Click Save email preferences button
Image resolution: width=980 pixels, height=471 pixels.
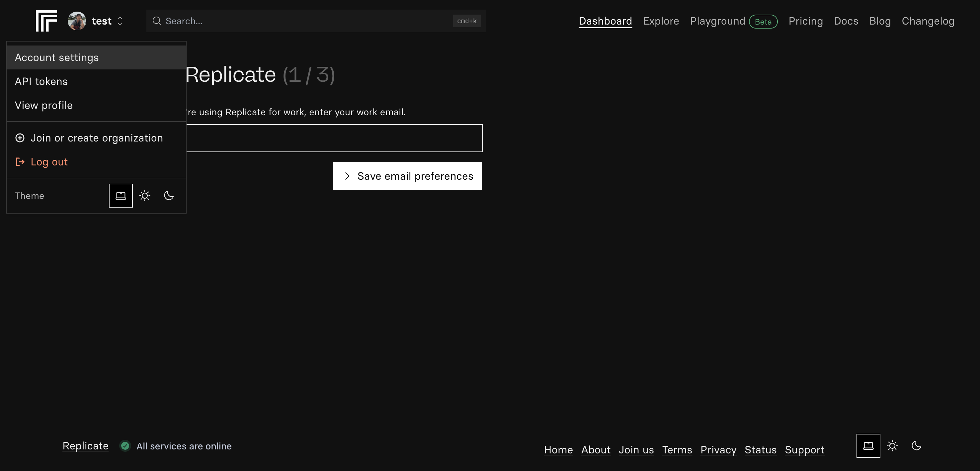tap(407, 176)
